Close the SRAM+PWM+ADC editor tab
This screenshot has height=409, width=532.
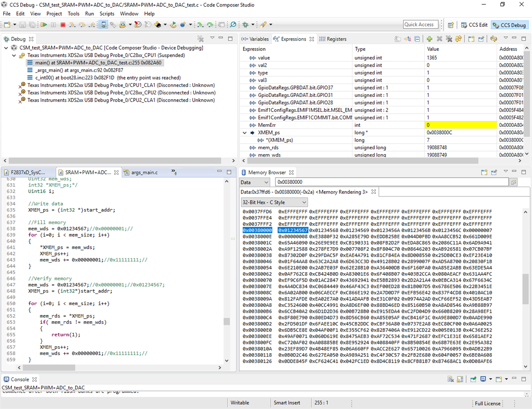click(x=116, y=172)
